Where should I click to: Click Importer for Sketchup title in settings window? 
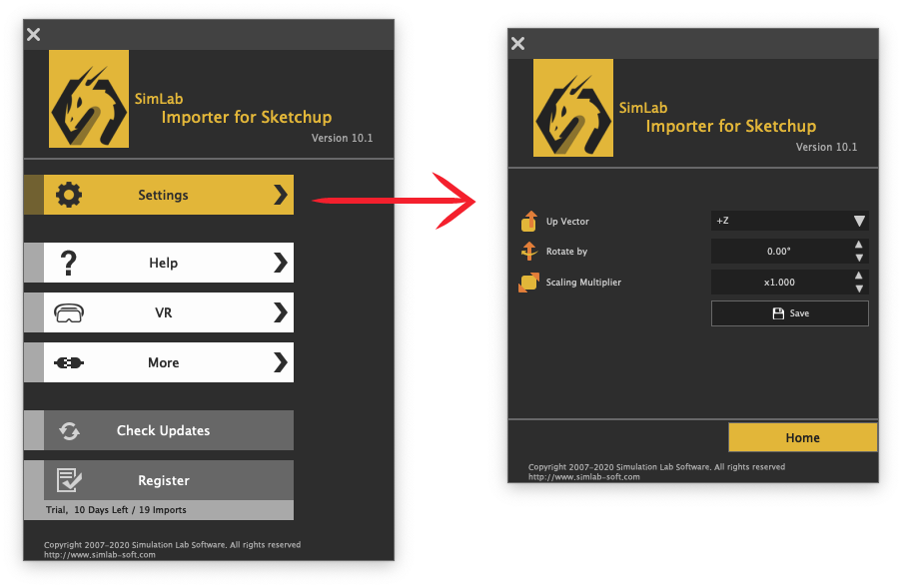(730, 127)
